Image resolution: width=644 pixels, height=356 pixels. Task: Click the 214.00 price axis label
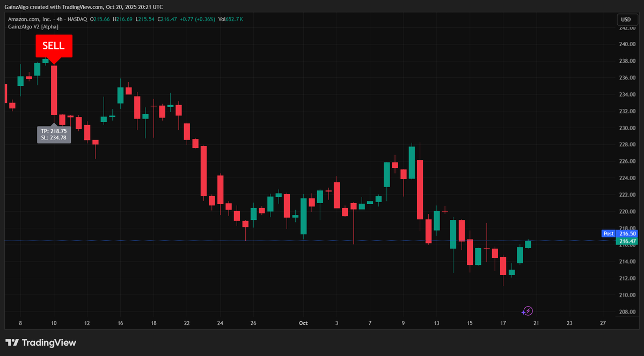(x=627, y=262)
